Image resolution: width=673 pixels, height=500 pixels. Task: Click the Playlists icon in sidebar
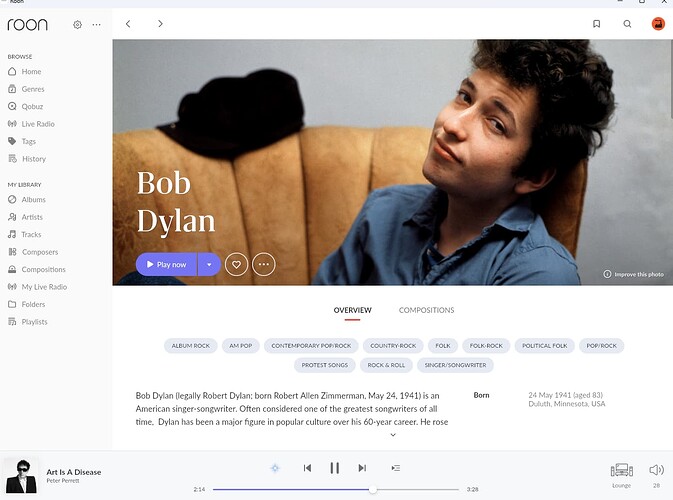tap(12, 322)
